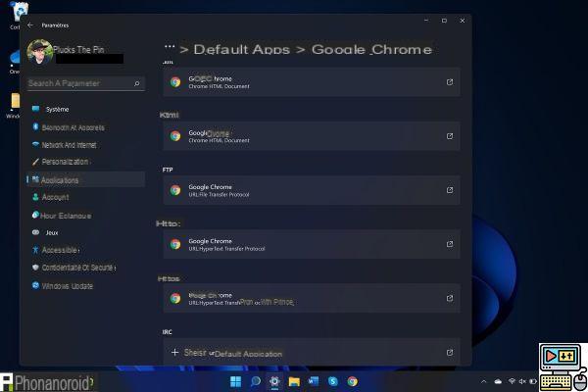The height and width of the screenshot is (392, 588).
Task: Select the Recycle Bin desktop icon
Action: pos(19,15)
